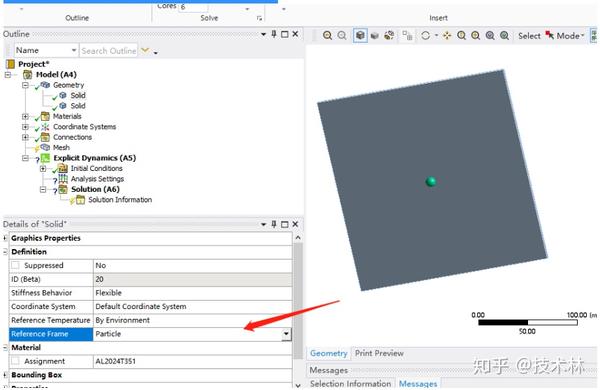The height and width of the screenshot is (390, 600).
Task: Click the By Environment temperature value
Action: [192, 320]
